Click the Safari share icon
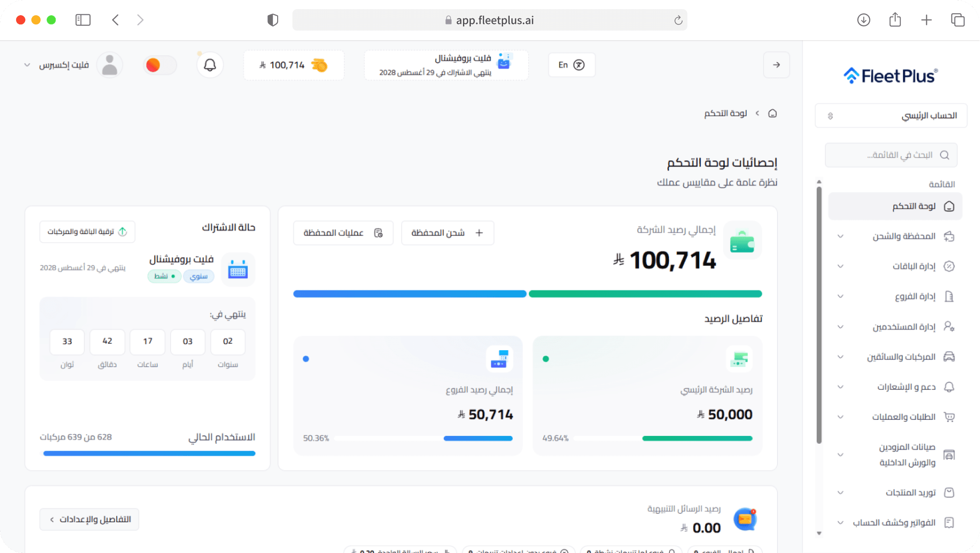The image size is (980, 553). pyautogui.click(x=895, y=20)
